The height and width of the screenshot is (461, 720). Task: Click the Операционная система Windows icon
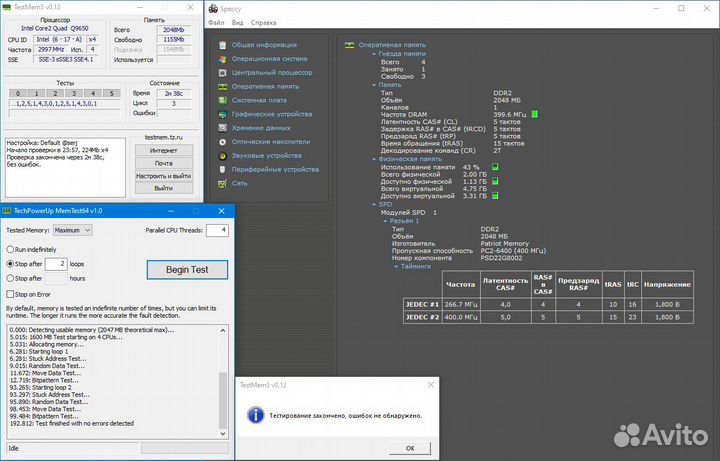(x=223, y=59)
